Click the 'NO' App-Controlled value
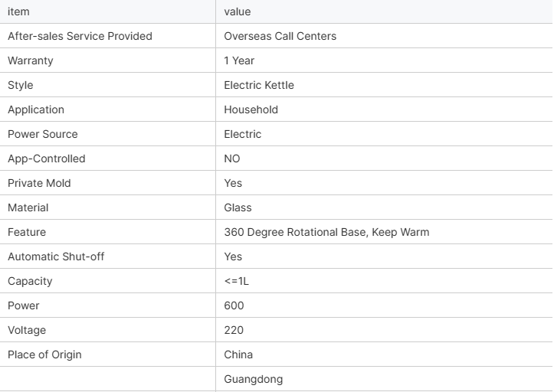The image size is (554, 392). coord(232,158)
